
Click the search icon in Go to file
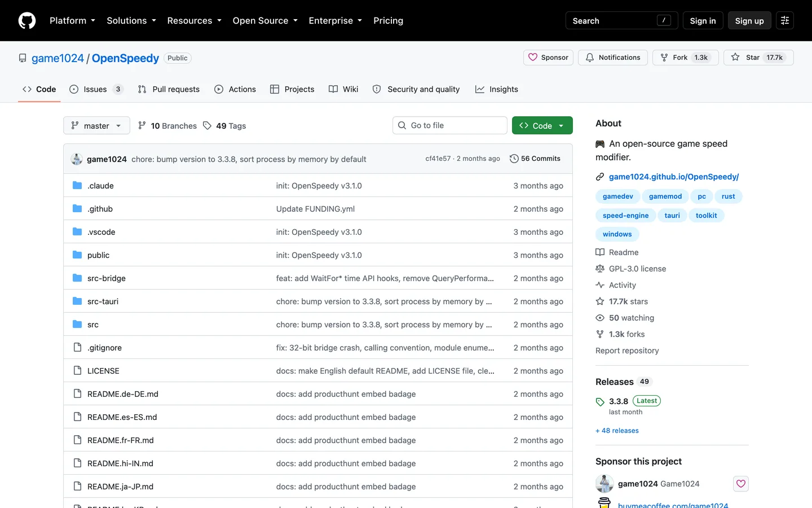(x=402, y=125)
